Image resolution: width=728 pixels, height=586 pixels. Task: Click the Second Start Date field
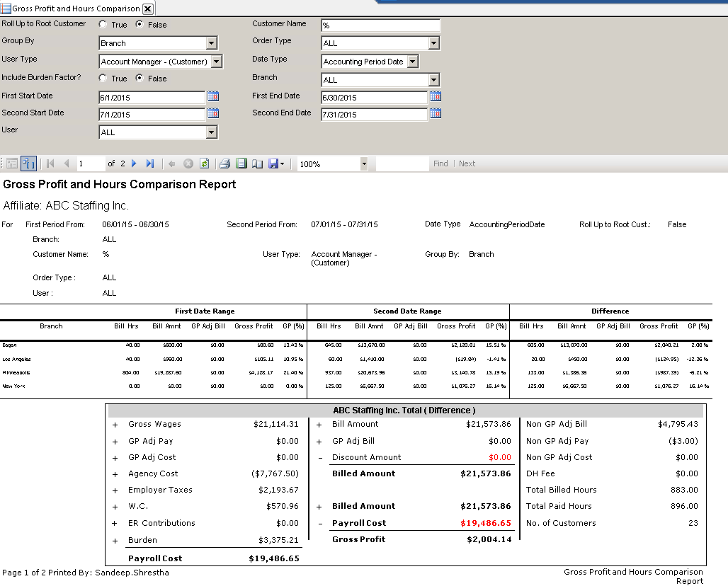coord(152,115)
